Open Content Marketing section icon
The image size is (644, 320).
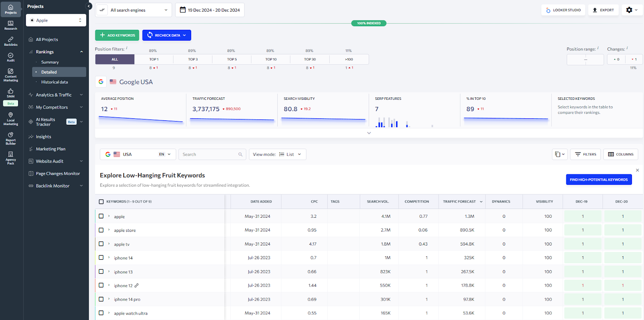coord(10,75)
